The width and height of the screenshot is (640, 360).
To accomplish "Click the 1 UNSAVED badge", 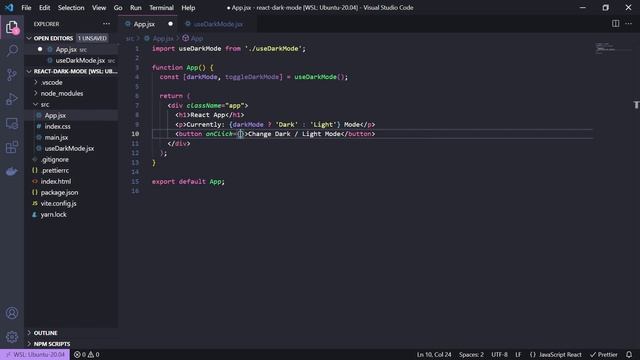I will coord(92,38).
